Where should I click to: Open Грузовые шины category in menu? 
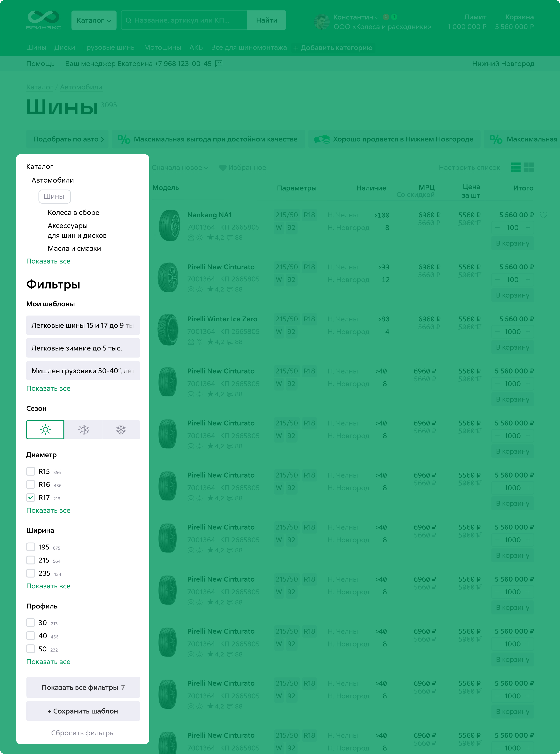click(x=109, y=47)
